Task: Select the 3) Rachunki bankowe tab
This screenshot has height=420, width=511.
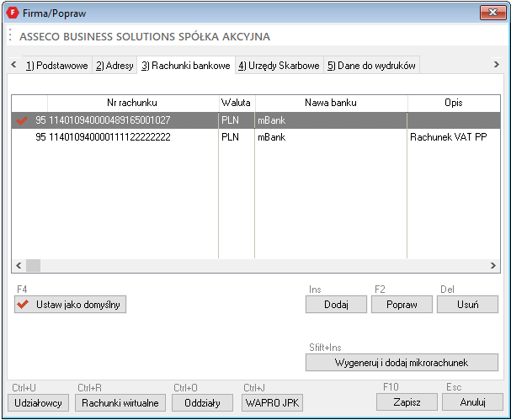Action: 186,66
